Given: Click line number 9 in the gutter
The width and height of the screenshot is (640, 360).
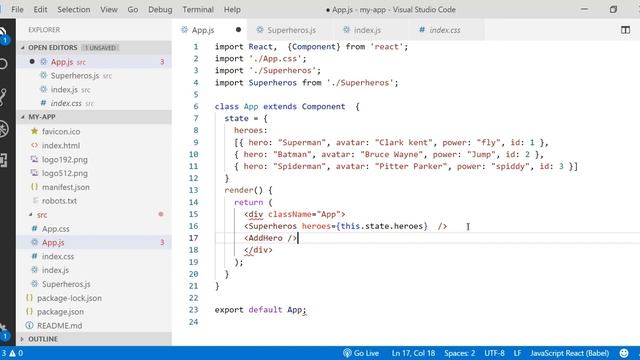Looking at the screenshot, I should 196,142.
